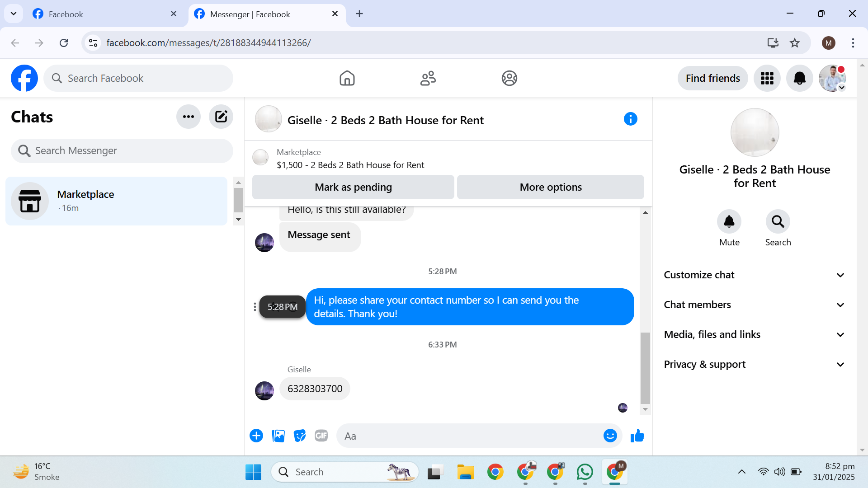Open the account profile picture menu
Viewport: 868px width, 488px height.
click(832, 78)
